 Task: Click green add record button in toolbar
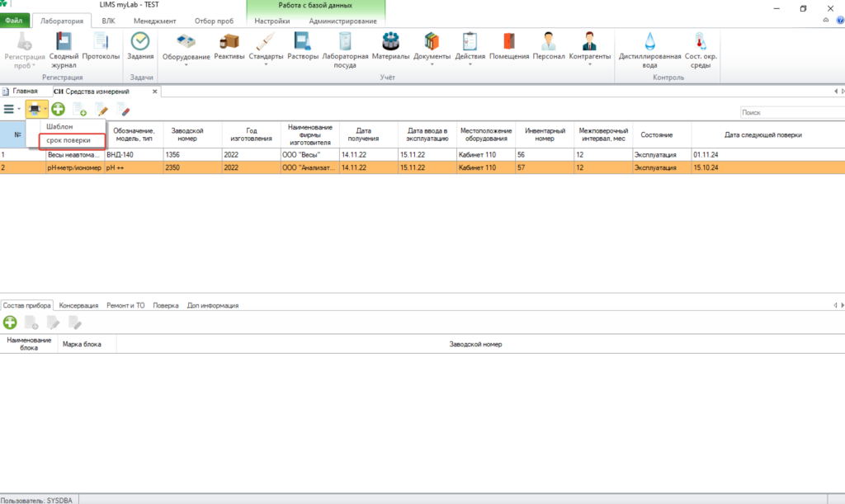click(x=59, y=110)
